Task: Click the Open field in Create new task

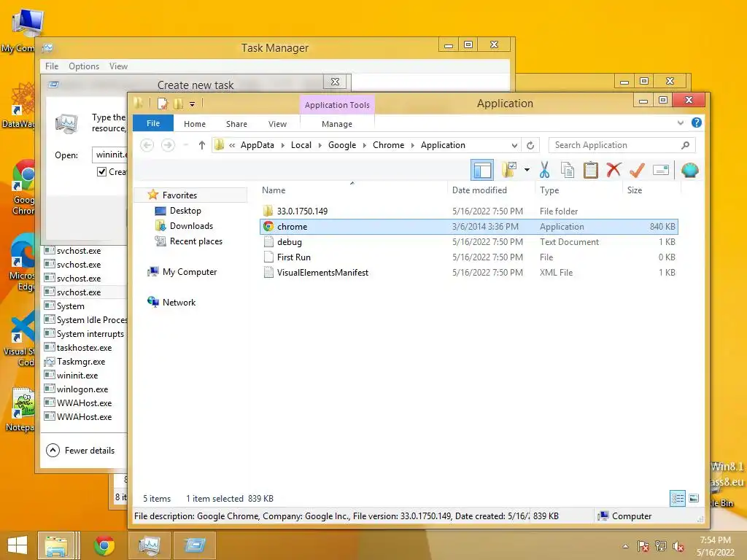Action: [111, 155]
